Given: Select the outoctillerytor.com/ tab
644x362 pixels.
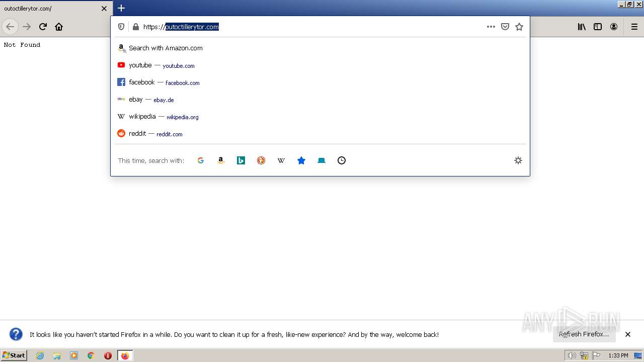Looking at the screenshot, I should 55,9.
